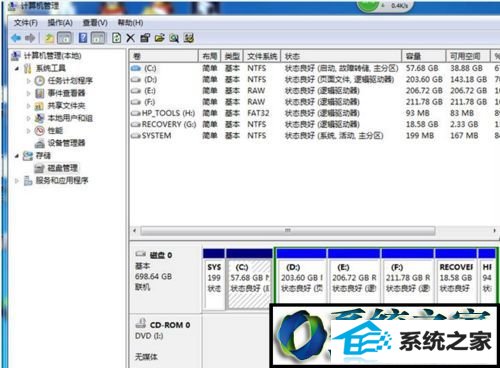Open the 查看(V) menu
Viewport: 500px width, 368px height.
(95, 23)
